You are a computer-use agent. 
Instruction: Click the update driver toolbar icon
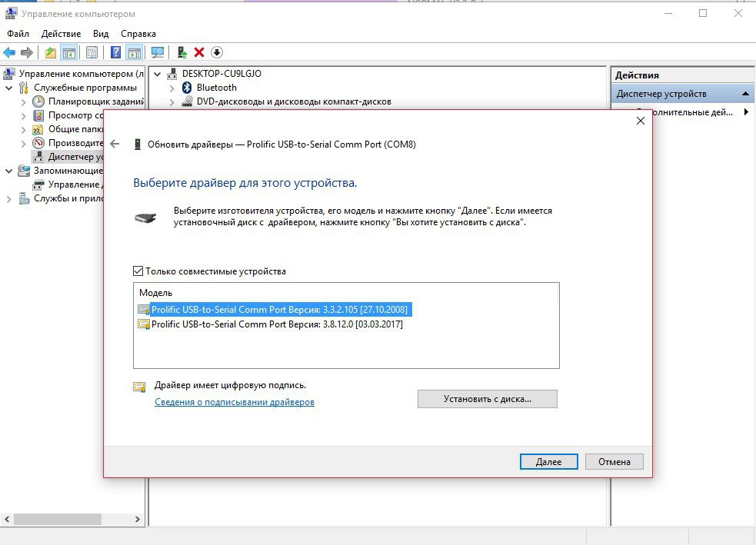pyautogui.click(x=182, y=52)
